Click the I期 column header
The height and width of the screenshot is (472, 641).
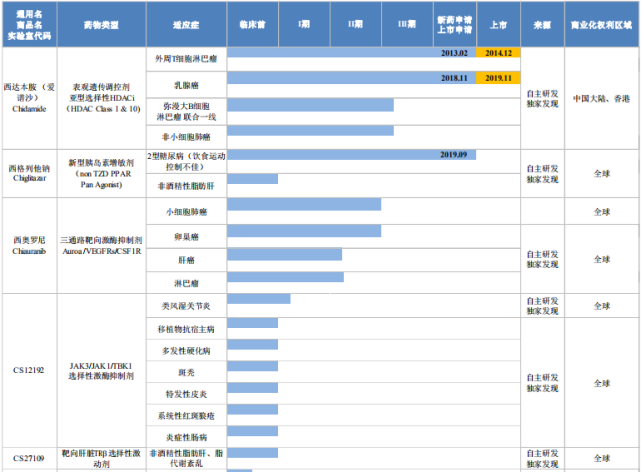point(304,25)
